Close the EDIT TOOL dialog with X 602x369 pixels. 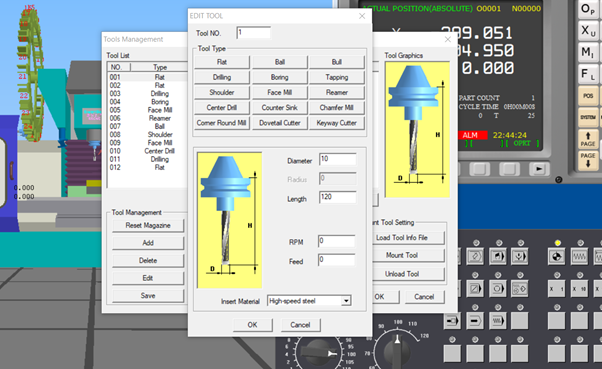click(x=362, y=16)
